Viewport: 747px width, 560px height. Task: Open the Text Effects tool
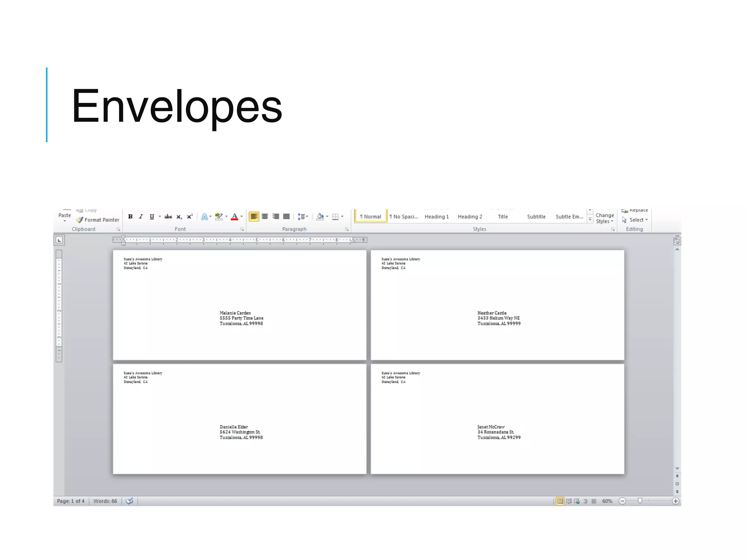(205, 217)
